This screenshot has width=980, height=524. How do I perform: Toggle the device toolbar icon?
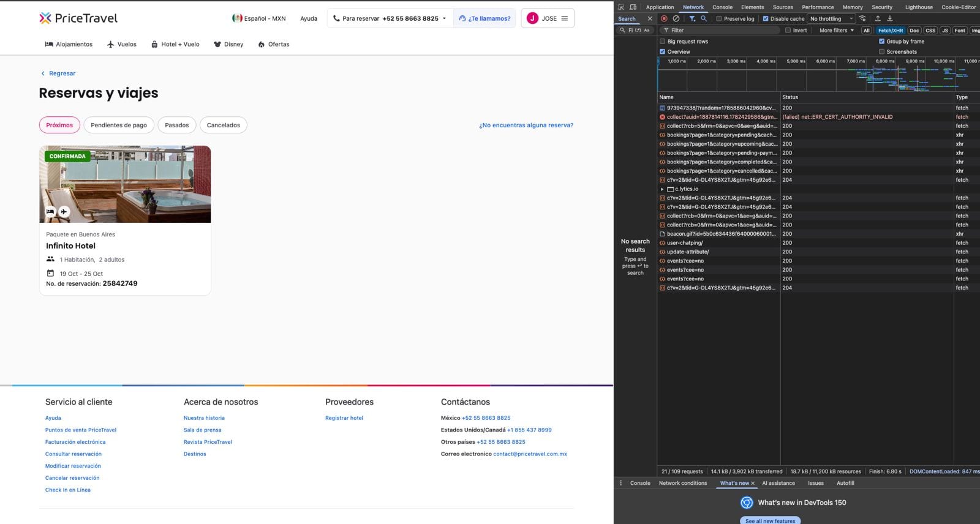633,7
